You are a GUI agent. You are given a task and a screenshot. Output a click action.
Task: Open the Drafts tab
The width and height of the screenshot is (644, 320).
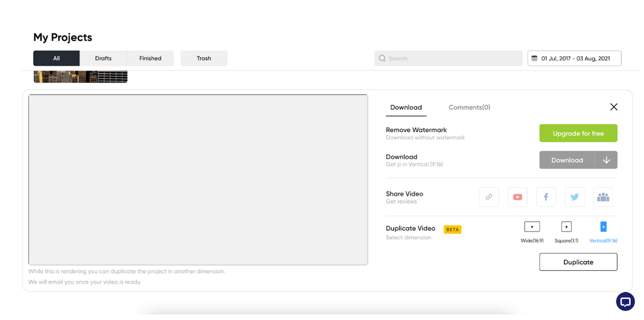click(103, 58)
